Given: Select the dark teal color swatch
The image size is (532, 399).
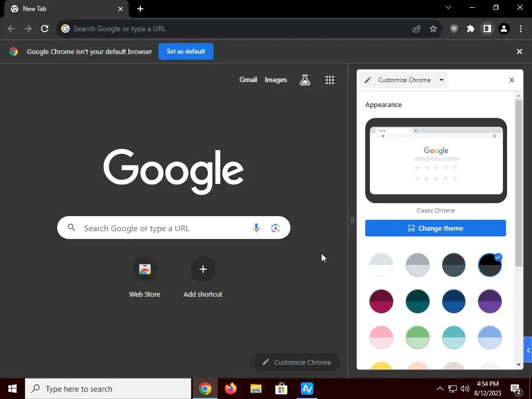Looking at the screenshot, I should point(417,301).
